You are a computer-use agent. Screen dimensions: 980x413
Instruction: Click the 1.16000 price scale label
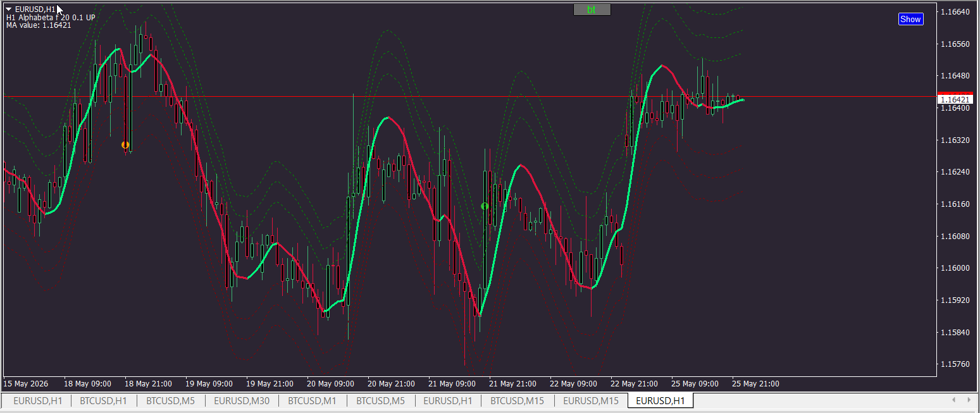tap(955, 268)
